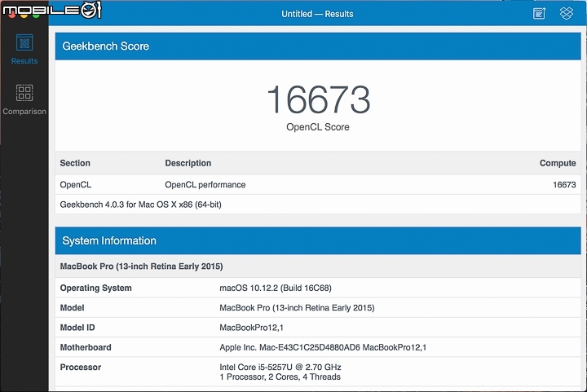Screen dimensions: 587x392
Task: Click the Model row label
Action: tap(73, 308)
